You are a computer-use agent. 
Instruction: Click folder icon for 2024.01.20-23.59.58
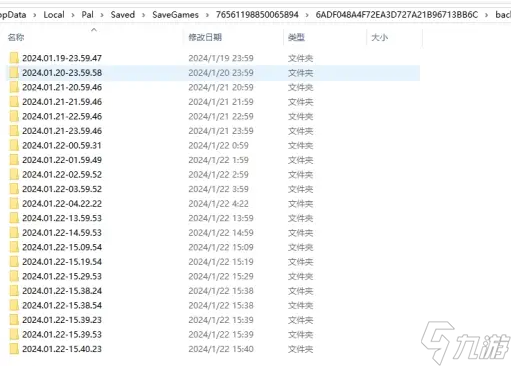[x=14, y=73]
